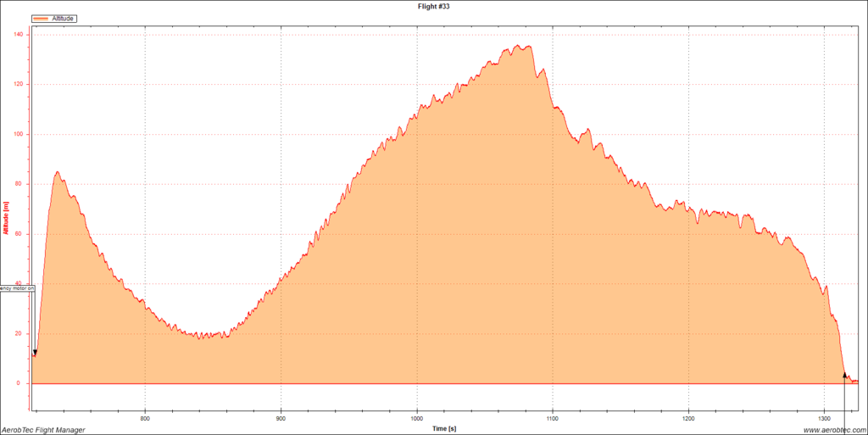Click the upward arrowhead marker at landing

click(844, 373)
